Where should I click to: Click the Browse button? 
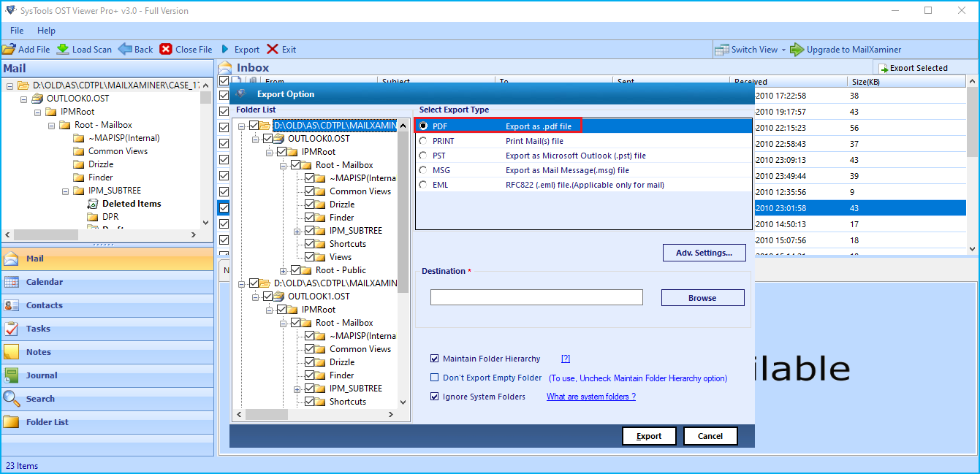point(702,298)
